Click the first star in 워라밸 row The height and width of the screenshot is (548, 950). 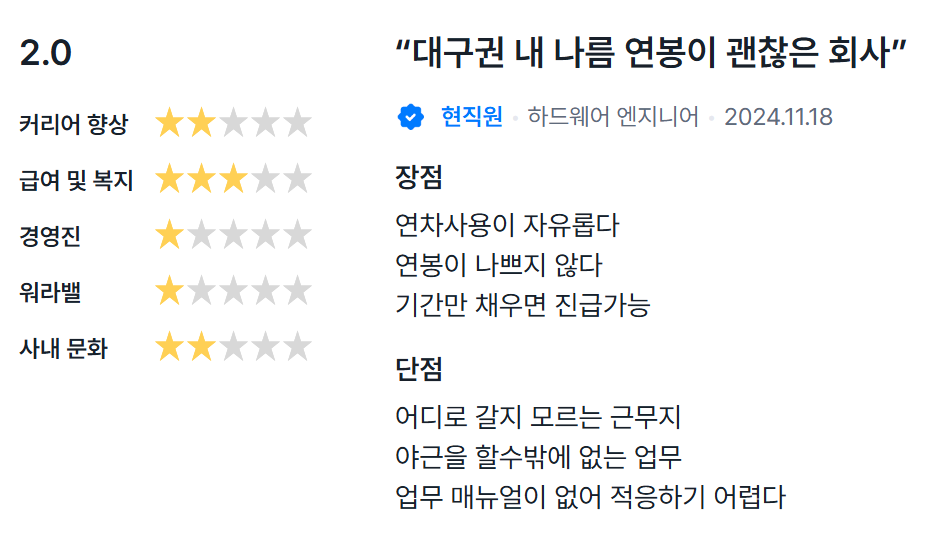(x=170, y=292)
